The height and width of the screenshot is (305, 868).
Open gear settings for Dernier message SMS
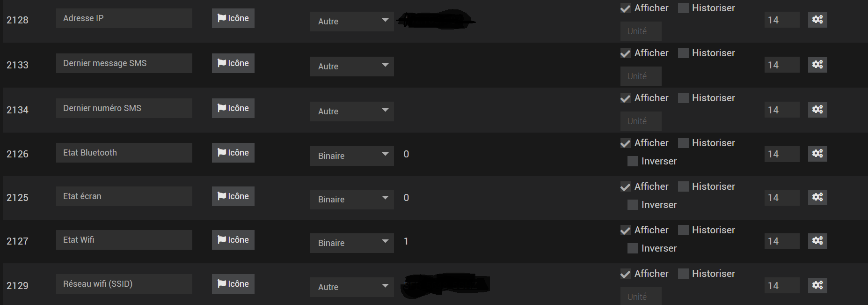817,65
